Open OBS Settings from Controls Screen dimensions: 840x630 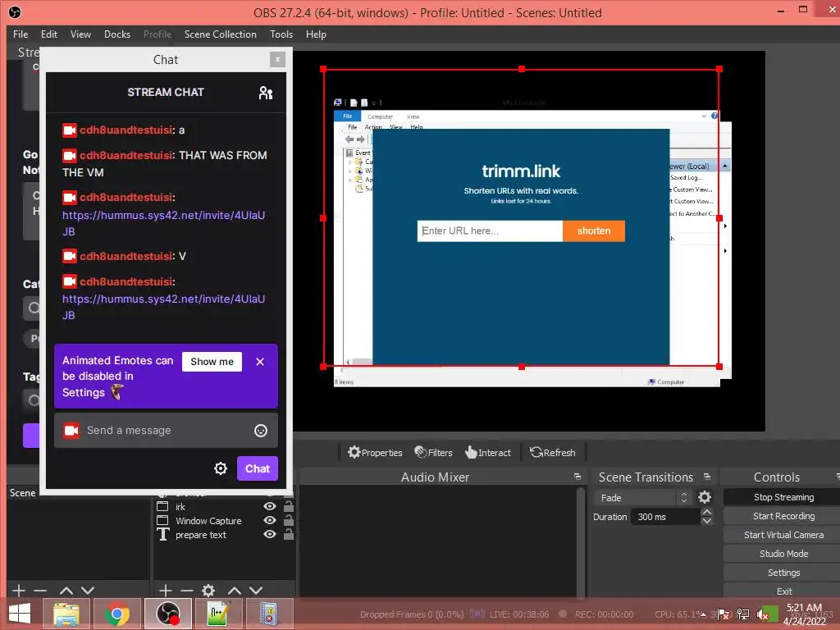pos(783,572)
